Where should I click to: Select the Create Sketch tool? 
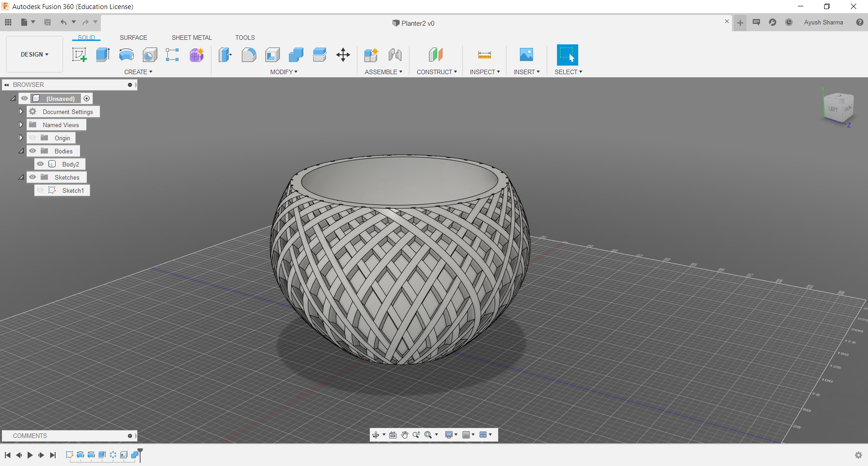pyautogui.click(x=79, y=55)
